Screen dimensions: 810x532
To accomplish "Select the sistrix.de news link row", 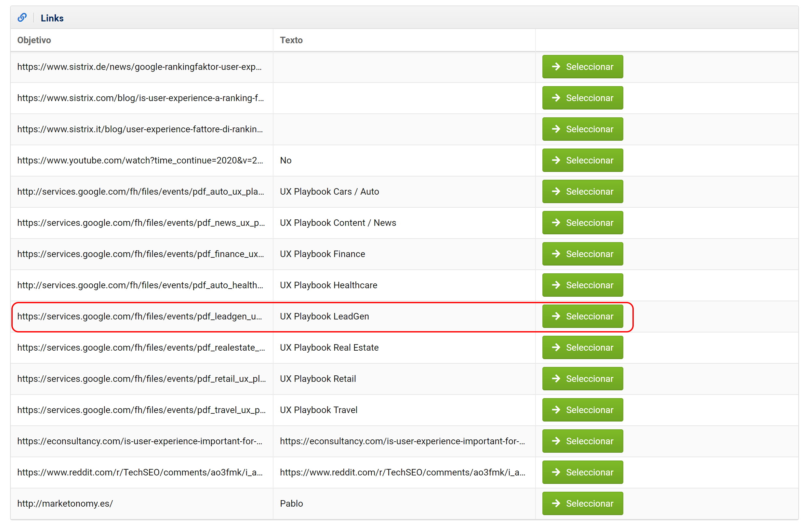I will click(582, 67).
